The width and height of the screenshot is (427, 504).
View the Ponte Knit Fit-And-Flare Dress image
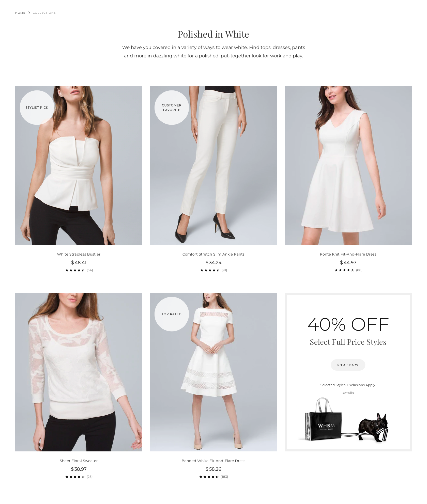pos(348,165)
